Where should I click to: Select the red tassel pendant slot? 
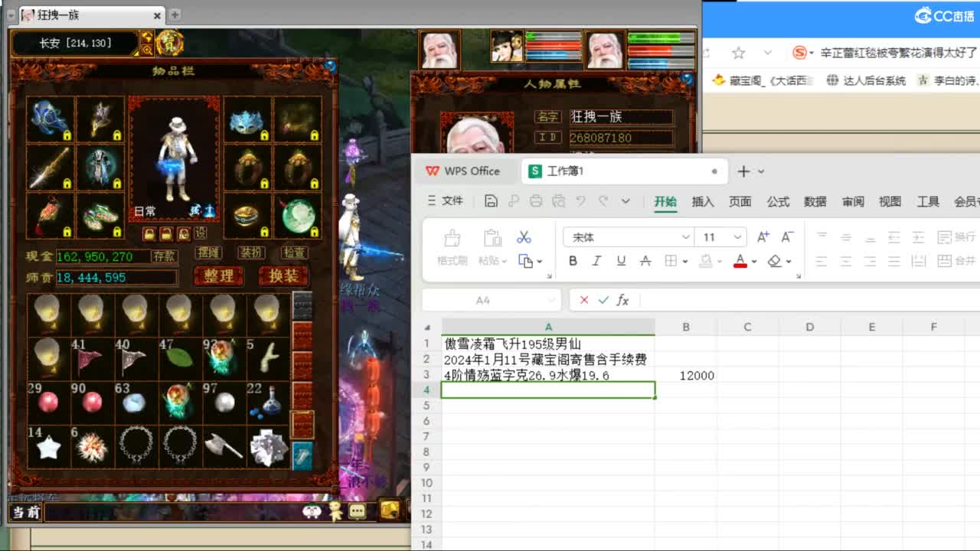pyautogui.click(x=51, y=216)
